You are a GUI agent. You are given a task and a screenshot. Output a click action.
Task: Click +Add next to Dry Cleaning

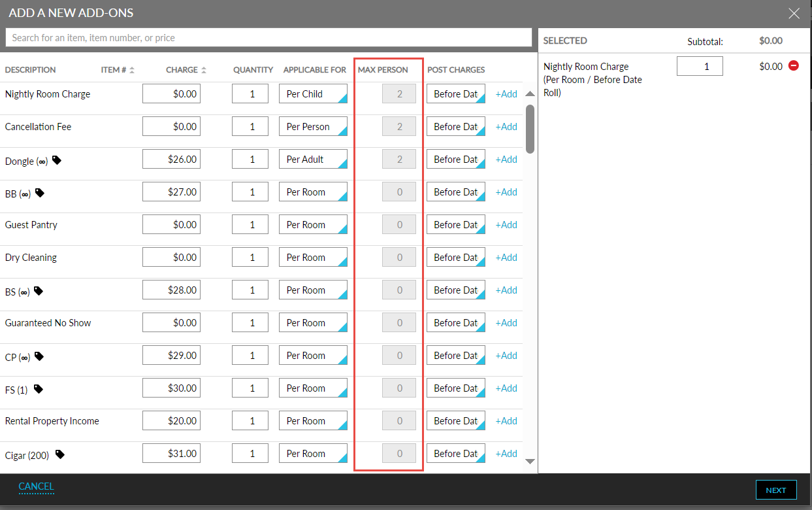coord(506,257)
